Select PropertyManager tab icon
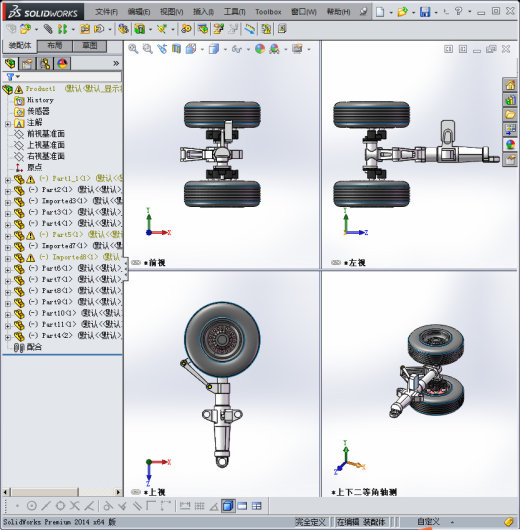 point(28,64)
